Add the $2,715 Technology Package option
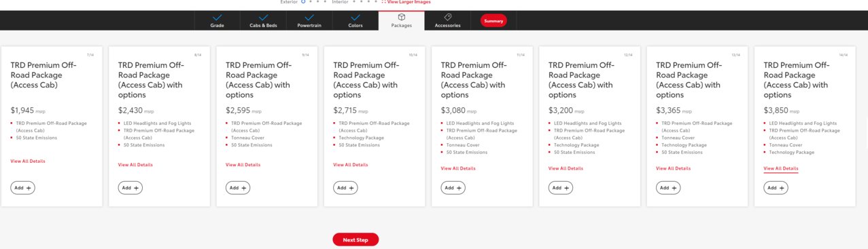 [x=345, y=188]
